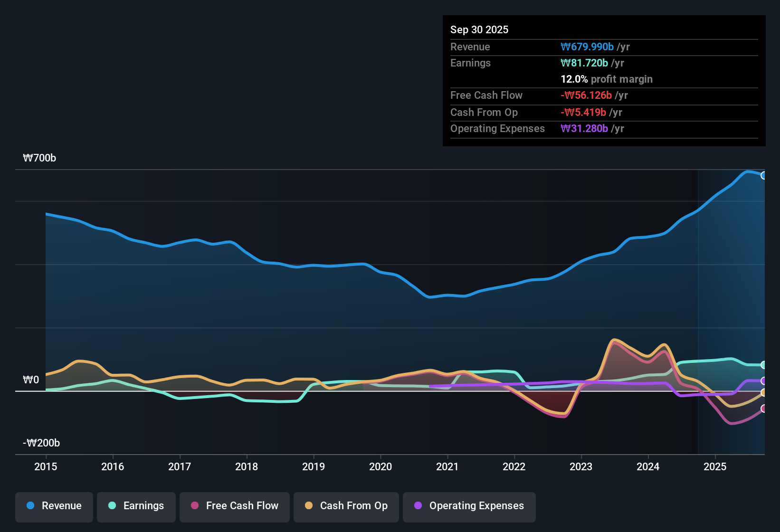Expand the Free Cash Flow legend entry
The height and width of the screenshot is (532, 780).
pyautogui.click(x=234, y=506)
